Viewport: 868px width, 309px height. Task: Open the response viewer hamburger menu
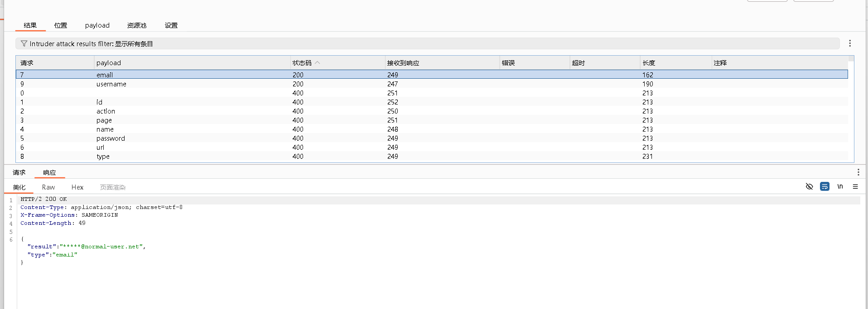(x=855, y=186)
